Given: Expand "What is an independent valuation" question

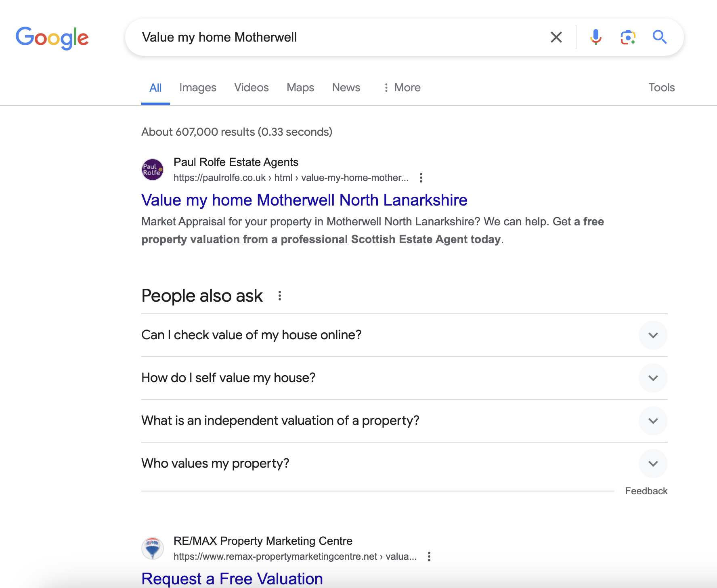Looking at the screenshot, I should 653,421.
